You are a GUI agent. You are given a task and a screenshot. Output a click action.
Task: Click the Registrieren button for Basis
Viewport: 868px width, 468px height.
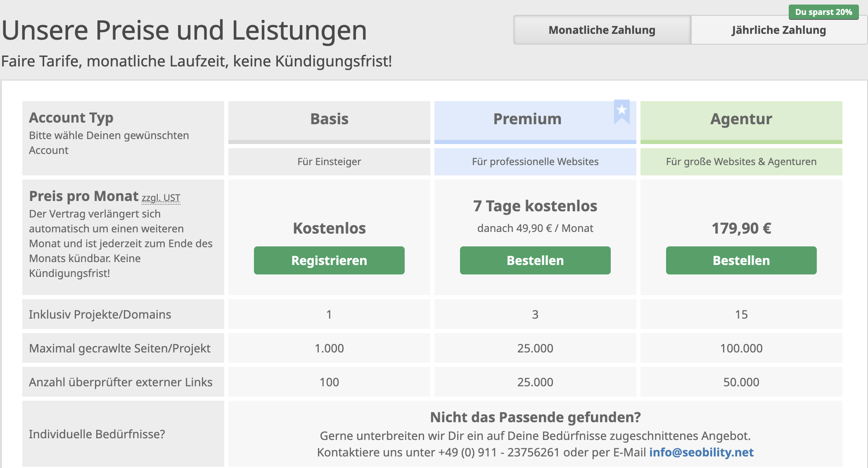(x=329, y=260)
